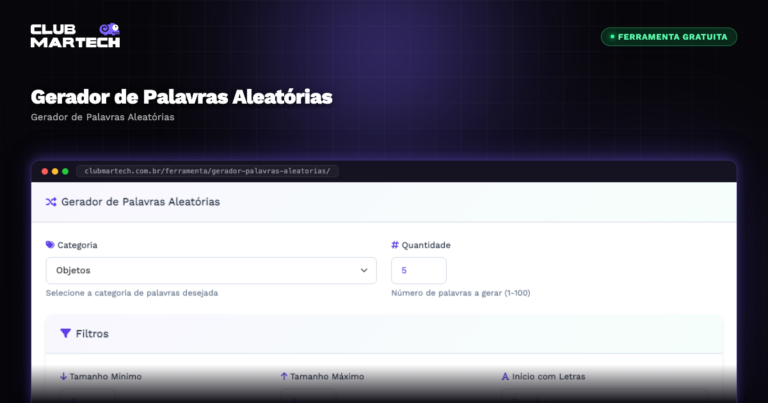Click the Tamanho Máximo label
The image size is (768, 403).
(327, 377)
